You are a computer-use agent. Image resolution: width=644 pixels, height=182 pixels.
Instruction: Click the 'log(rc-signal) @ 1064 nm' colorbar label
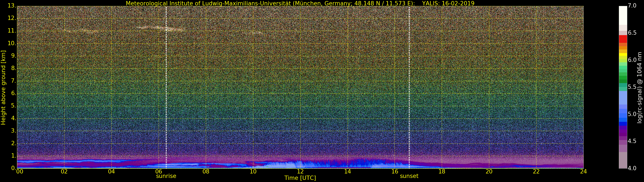coord(639,88)
